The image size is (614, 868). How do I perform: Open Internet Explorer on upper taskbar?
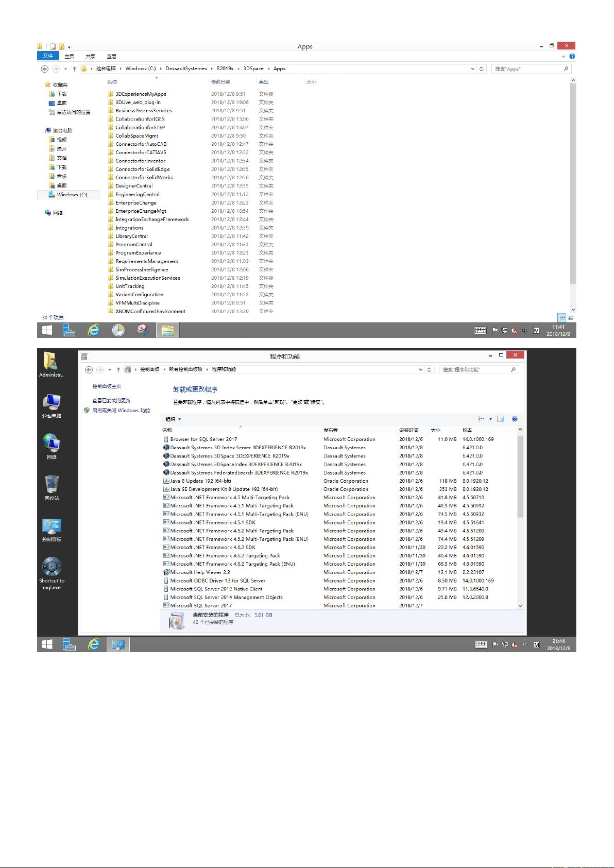93,330
